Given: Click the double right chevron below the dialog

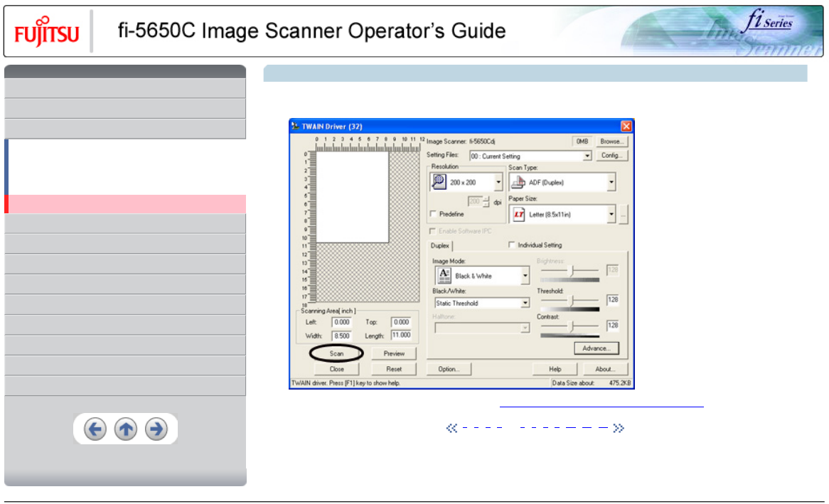Looking at the screenshot, I should (x=619, y=428).
